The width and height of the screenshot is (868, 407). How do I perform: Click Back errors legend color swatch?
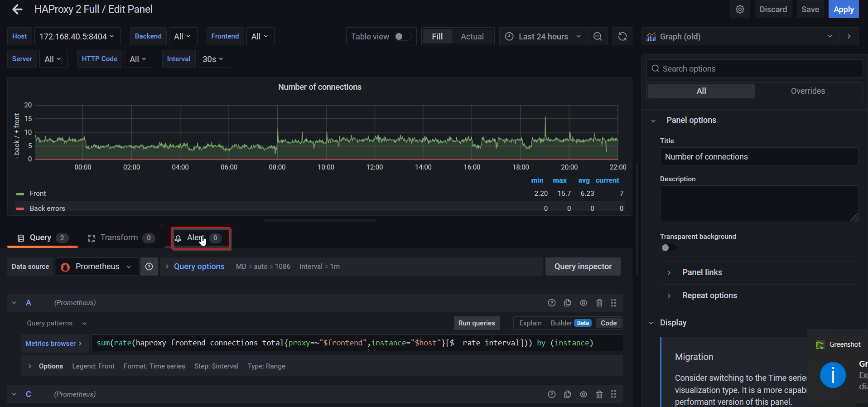coord(20,209)
